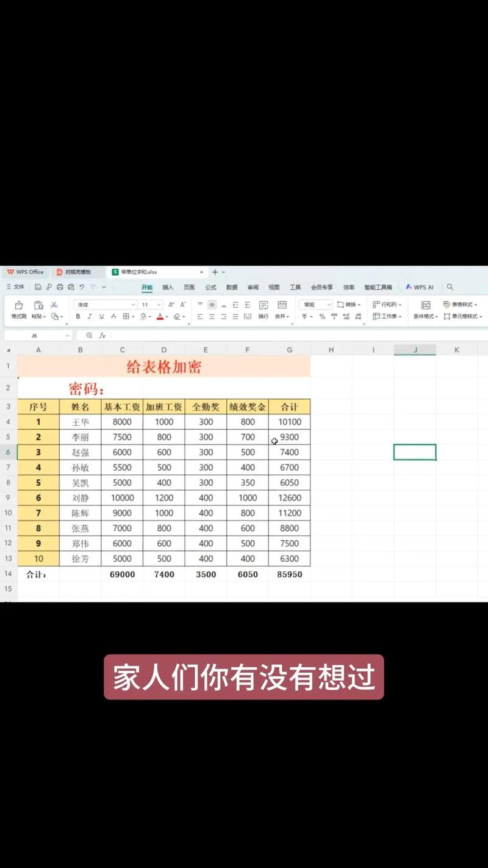This screenshot has width=488, height=868.
Task: Switch to the 公式 ribbon tab
Action: (x=210, y=286)
